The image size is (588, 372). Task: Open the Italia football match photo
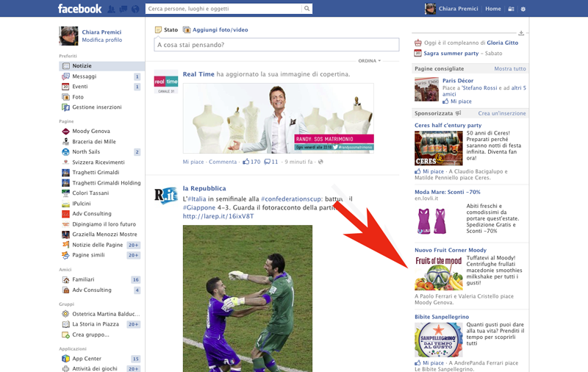click(x=248, y=298)
